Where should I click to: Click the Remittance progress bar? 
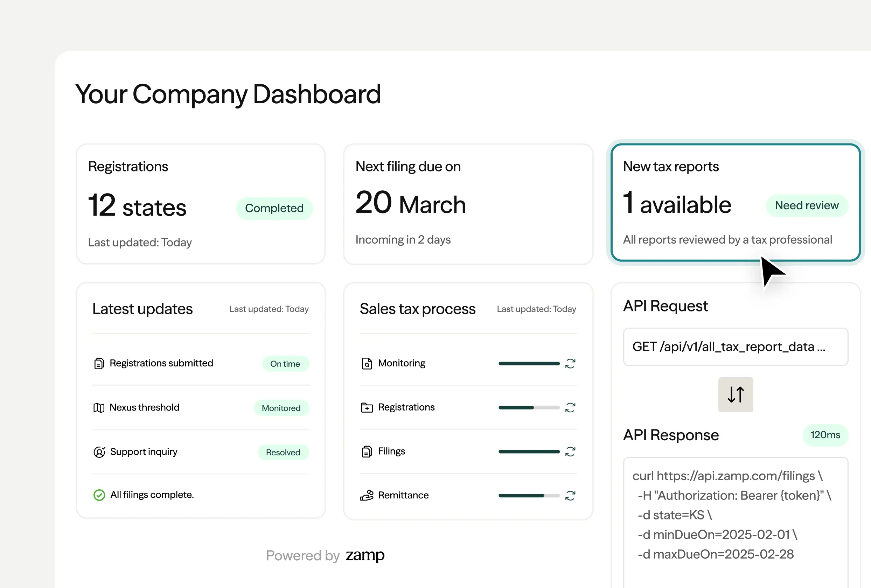click(x=529, y=496)
